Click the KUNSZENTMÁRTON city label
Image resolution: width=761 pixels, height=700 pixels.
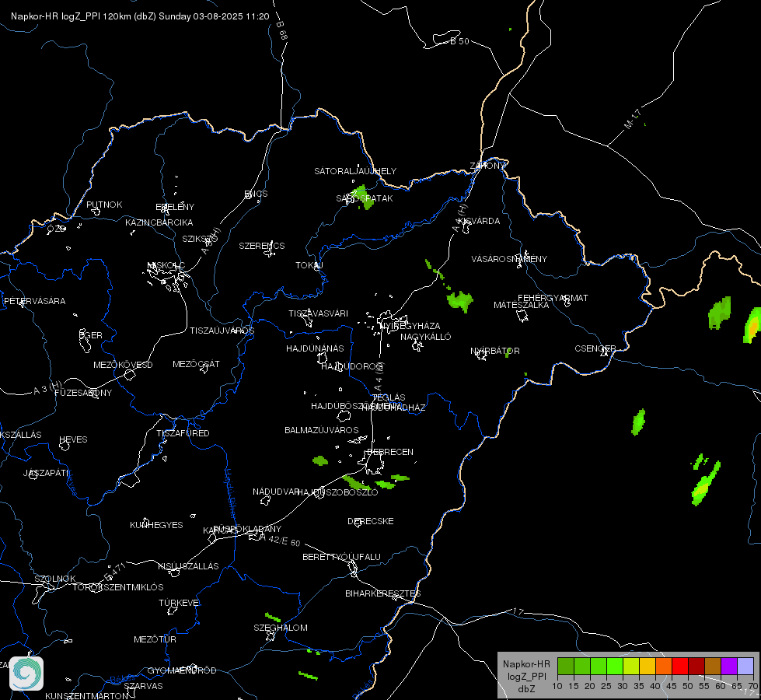click(x=87, y=695)
